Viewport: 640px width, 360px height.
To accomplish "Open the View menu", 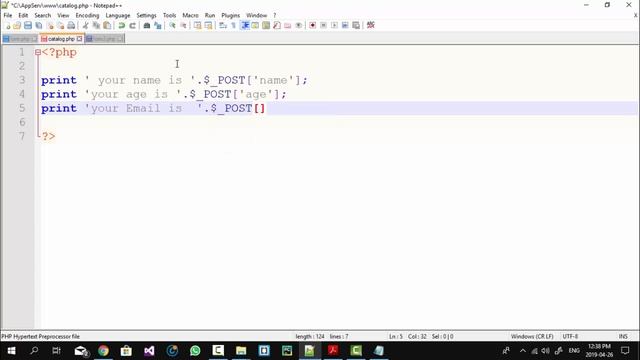I will pos(63,16).
